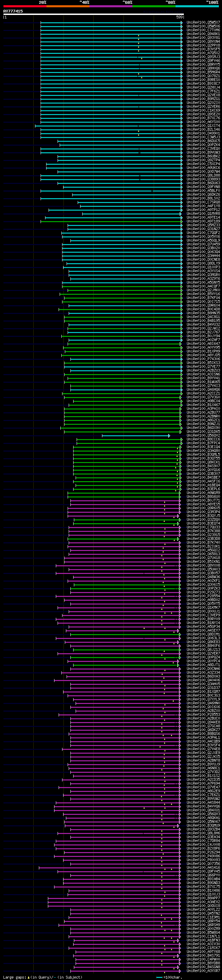Open hit UniRef100_B4S791

tap(203, 956)
